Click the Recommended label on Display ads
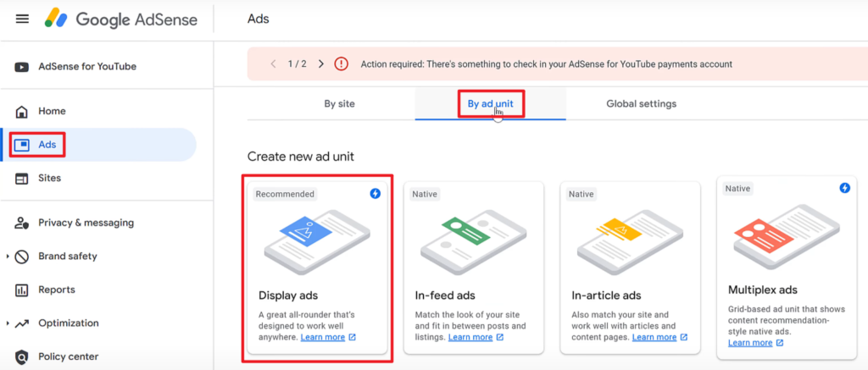Screen dimensions: 868x370 tap(285, 194)
